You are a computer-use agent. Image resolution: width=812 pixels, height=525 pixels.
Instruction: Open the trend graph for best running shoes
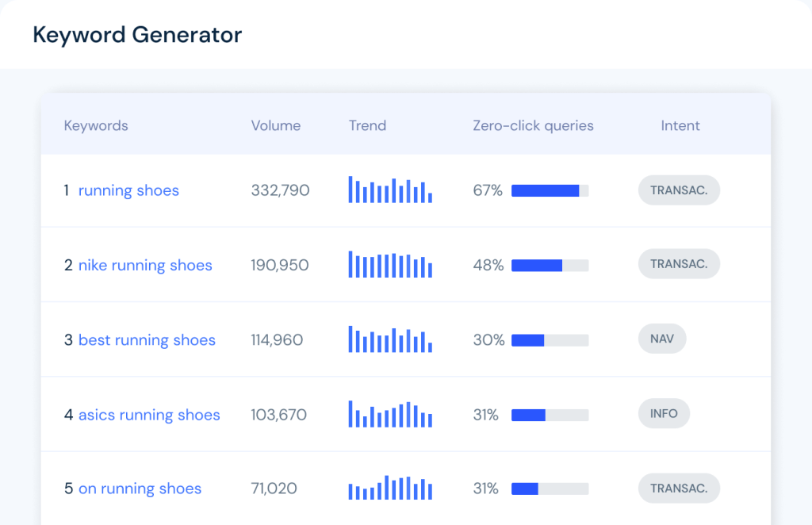tap(390, 339)
